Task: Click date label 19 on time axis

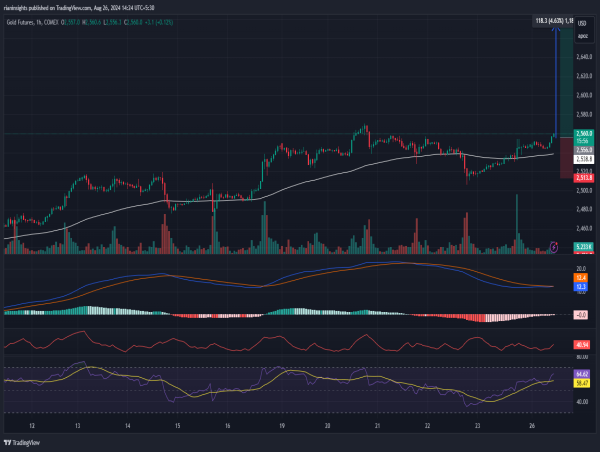Action: [282, 426]
